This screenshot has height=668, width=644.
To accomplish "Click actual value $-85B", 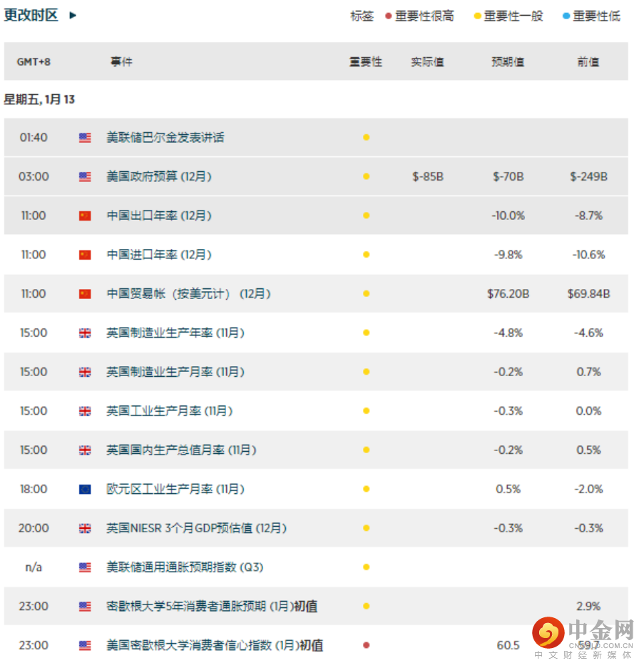I will click(x=428, y=176).
